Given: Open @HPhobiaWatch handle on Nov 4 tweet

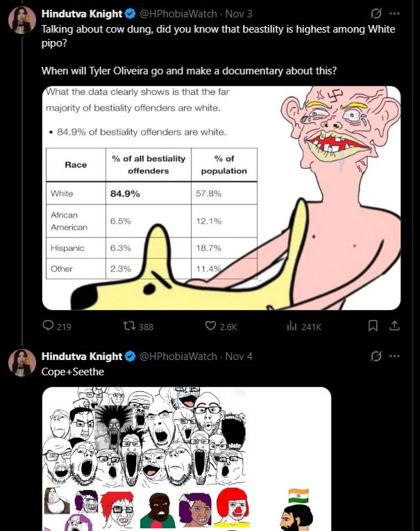Looking at the screenshot, I should point(178,357).
